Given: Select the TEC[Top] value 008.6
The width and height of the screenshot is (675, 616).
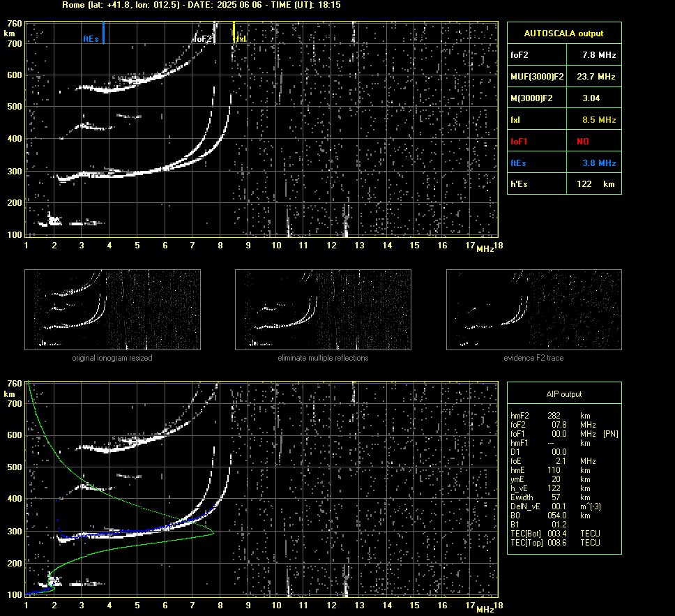Looking at the screenshot, I should pos(557,542).
